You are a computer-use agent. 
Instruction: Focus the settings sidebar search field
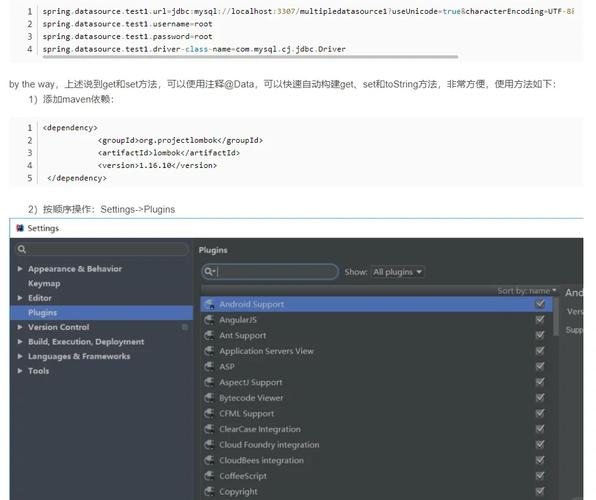[101, 249]
